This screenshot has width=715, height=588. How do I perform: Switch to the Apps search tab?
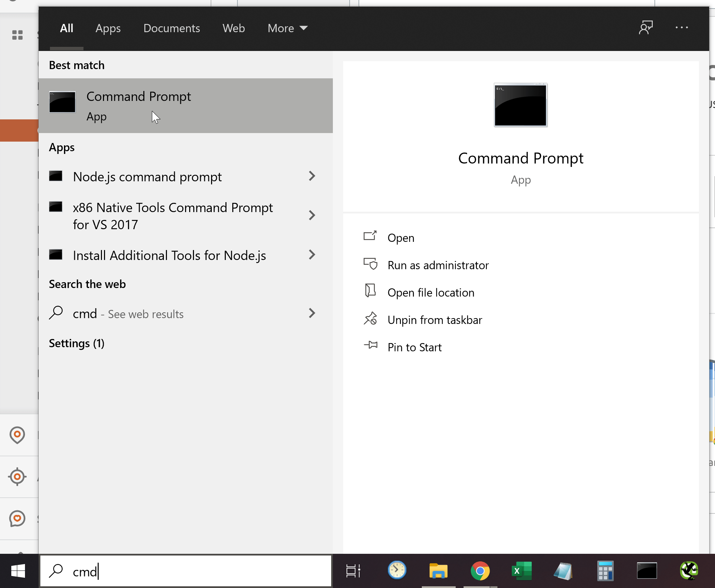(x=108, y=28)
